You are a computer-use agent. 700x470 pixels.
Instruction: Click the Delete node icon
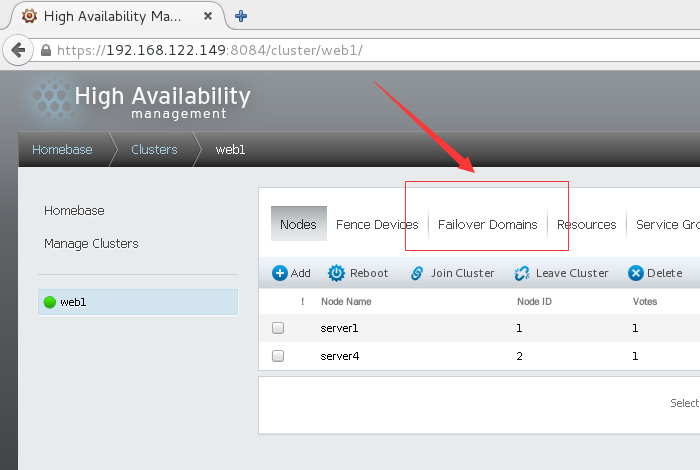click(x=635, y=273)
